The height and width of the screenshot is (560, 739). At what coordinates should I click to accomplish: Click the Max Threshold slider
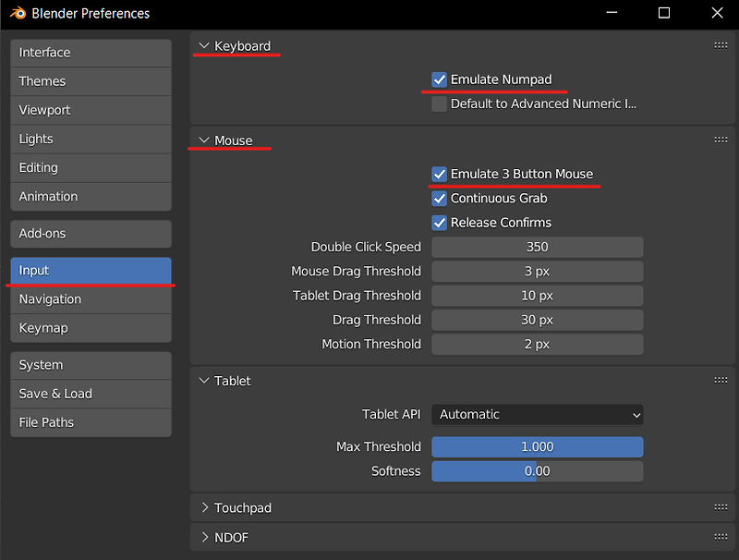(538, 447)
